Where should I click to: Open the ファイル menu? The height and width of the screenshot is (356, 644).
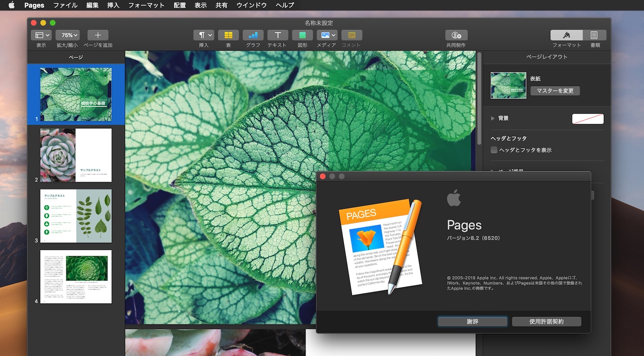(65, 5)
